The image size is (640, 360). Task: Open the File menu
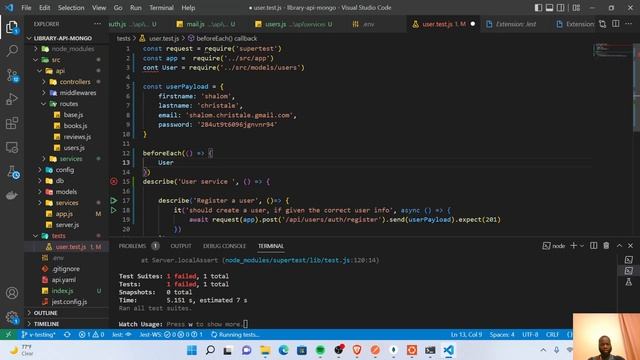coord(26,8)
